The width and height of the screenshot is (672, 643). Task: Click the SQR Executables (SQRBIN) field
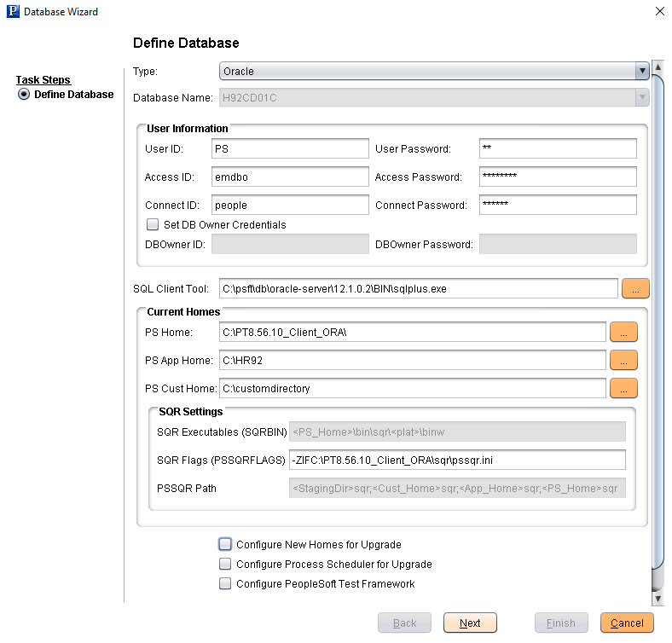(x=457, y=432)
